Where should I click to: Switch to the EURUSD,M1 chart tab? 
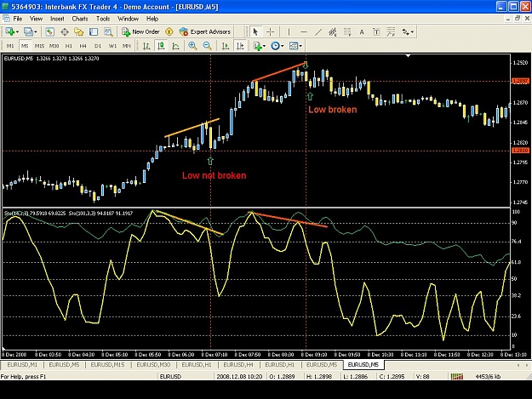[x=22, y=365]
